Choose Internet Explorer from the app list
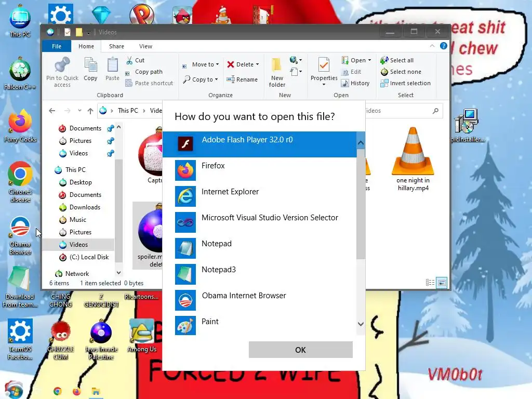The height and width of the screenshot is (399, 532). (260, 196)
